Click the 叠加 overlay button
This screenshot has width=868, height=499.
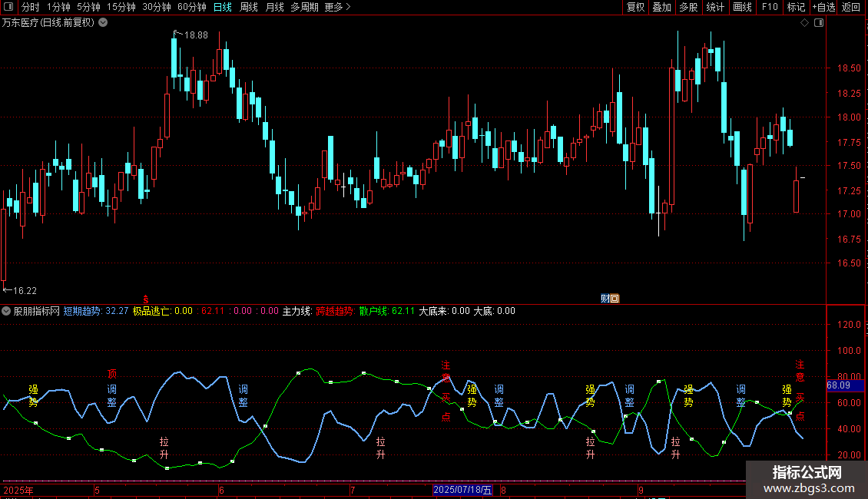[x=661, y=8]
